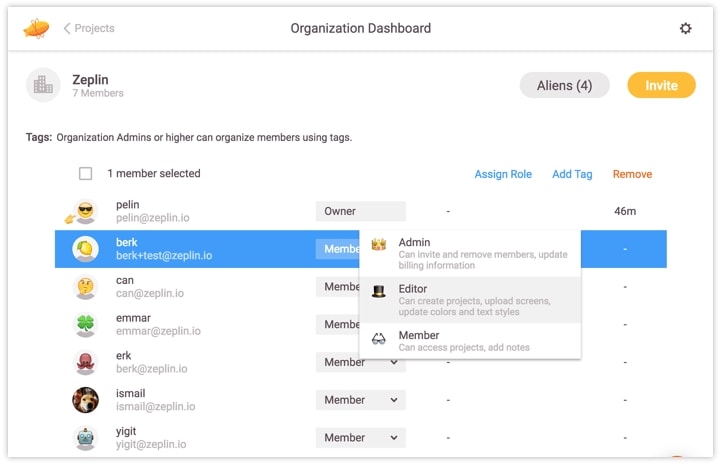720x466 pixels.
Task: Click the Add Tag link
Action: click(572, 174)
